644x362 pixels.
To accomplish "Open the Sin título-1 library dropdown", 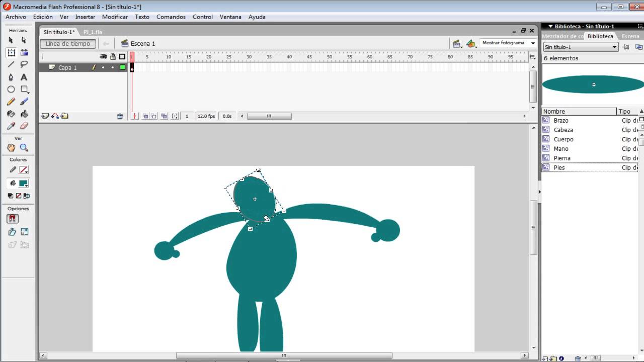I will click(x=581, y=47).
